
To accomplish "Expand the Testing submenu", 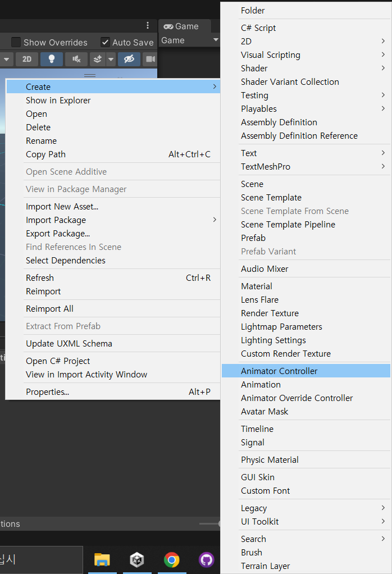I will (x=306, y=95).
